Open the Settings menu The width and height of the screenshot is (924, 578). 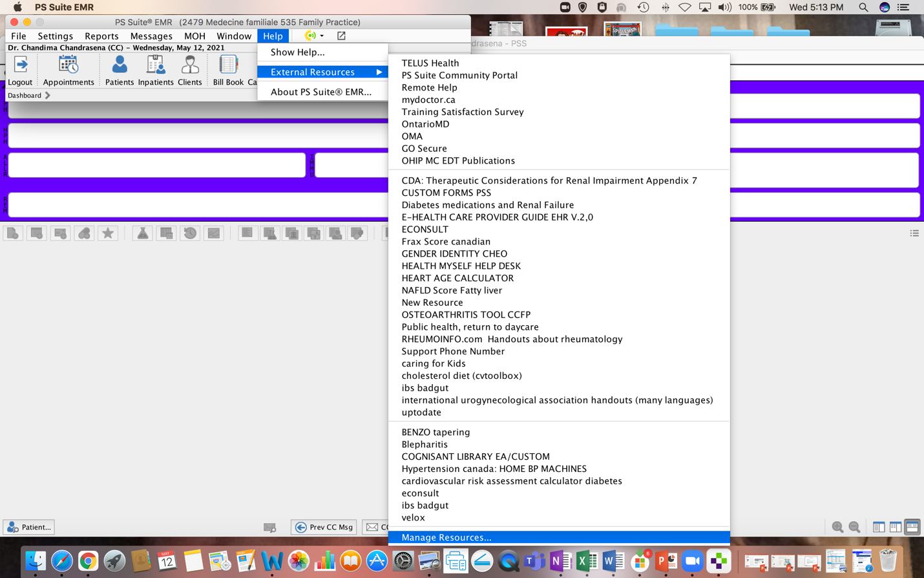55,36
